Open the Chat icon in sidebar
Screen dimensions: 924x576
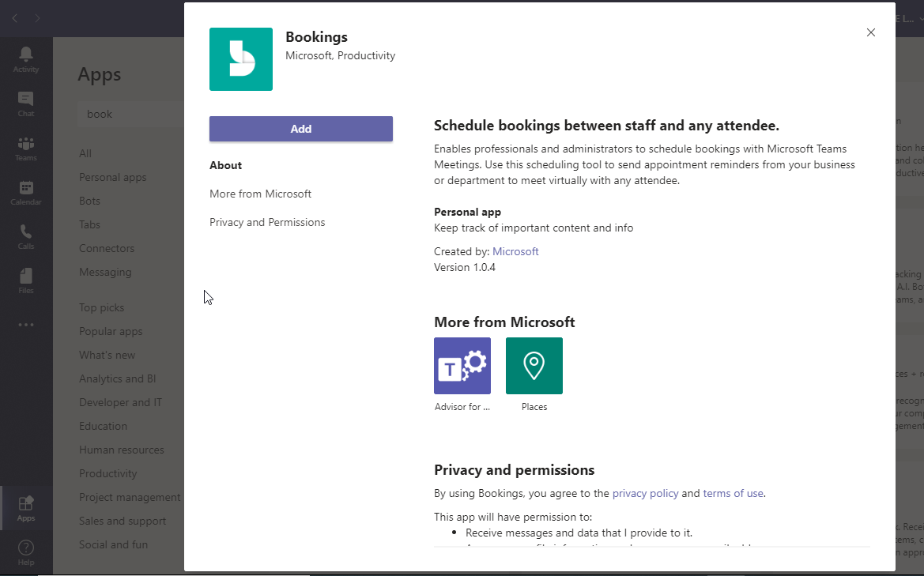(x=26, y=104)
